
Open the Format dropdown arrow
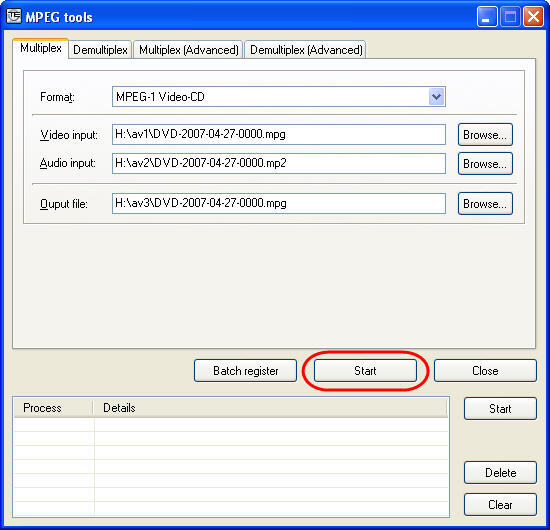click(436, 96)
